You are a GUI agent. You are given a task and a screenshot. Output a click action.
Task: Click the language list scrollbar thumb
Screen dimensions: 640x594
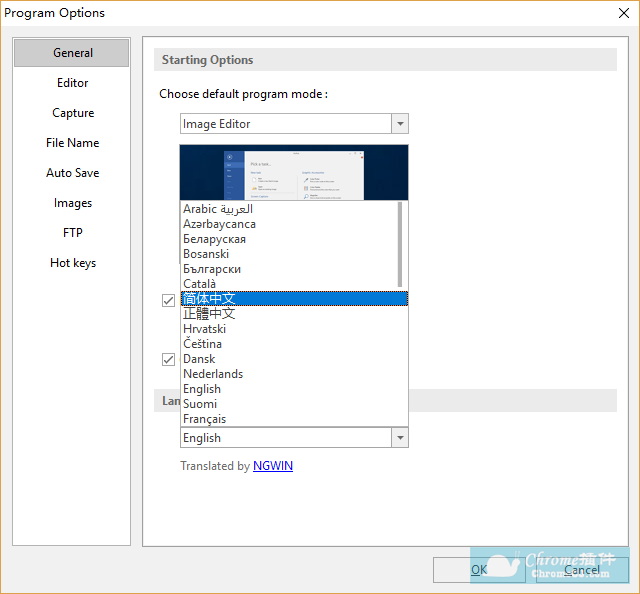(400, 244)
